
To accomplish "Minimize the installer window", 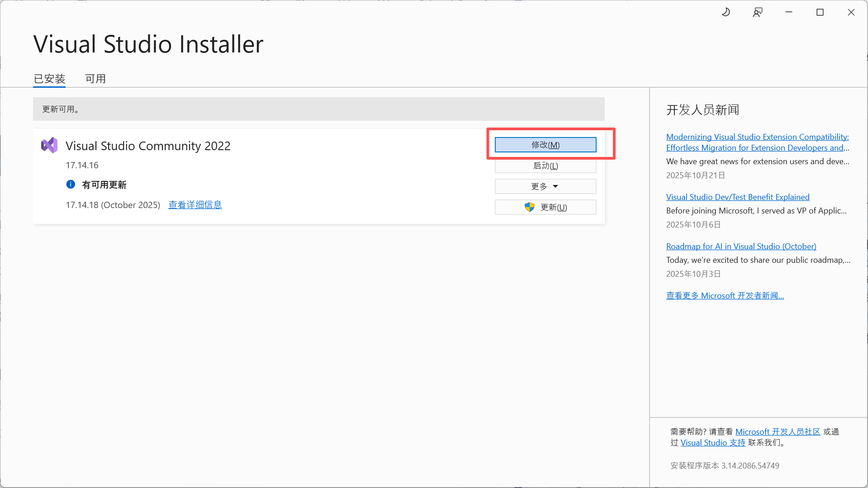I will click(x=789, y=12).
